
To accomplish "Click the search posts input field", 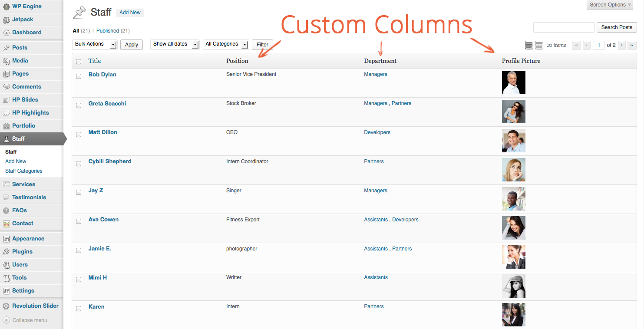I will (x=564, y=27).
